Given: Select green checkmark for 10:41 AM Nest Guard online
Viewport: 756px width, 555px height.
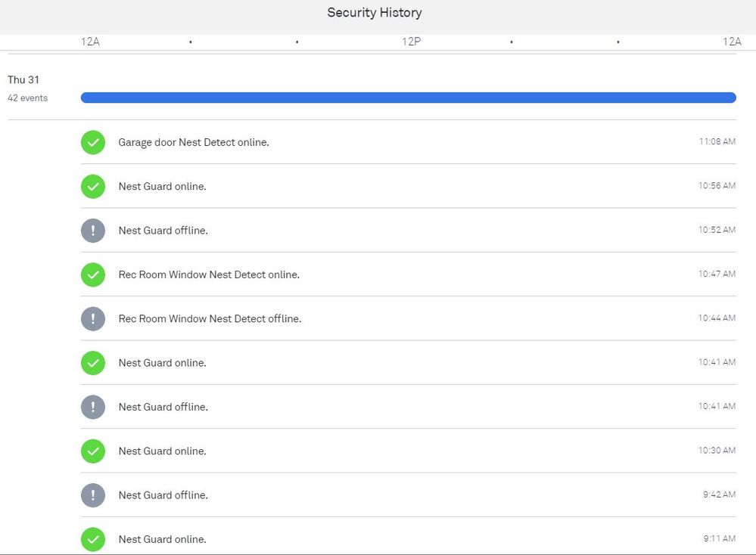Looking at the screenshot, I should (93, 363).
